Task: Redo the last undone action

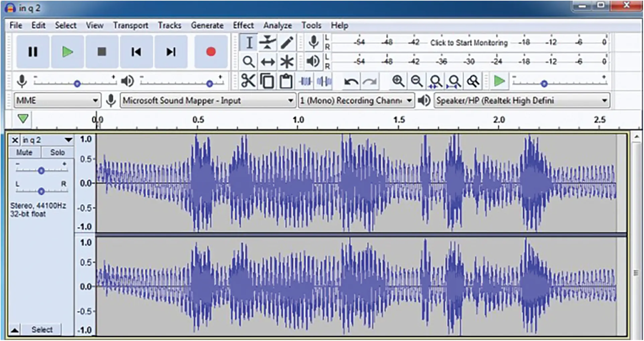Action: (x=370, y=81)
